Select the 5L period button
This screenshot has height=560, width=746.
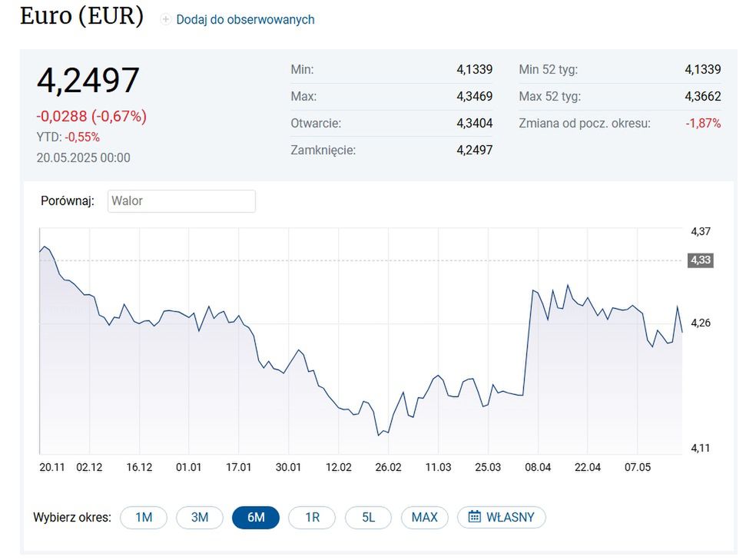(x=368, y=517)
